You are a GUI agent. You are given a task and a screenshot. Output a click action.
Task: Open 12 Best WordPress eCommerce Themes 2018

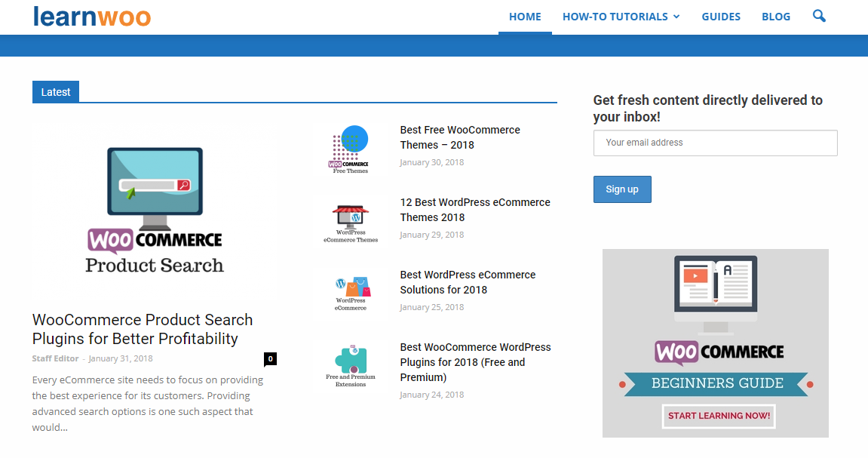click(x=475, y=210)
